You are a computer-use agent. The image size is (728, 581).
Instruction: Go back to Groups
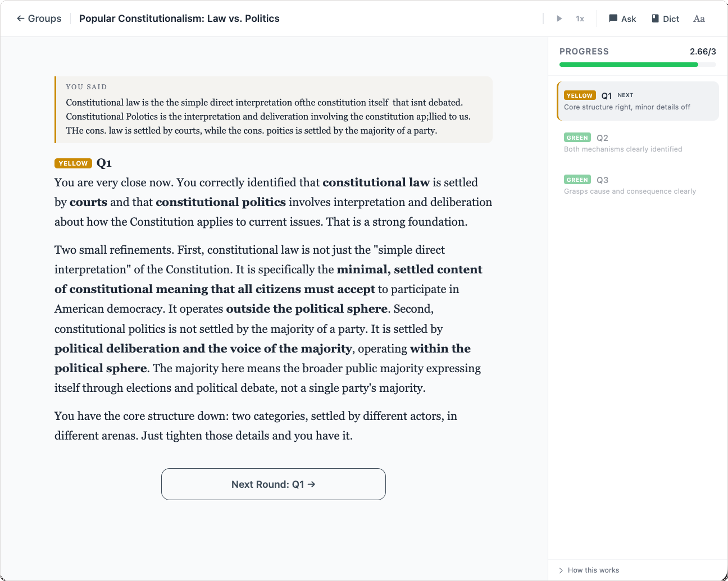point(39,19)
